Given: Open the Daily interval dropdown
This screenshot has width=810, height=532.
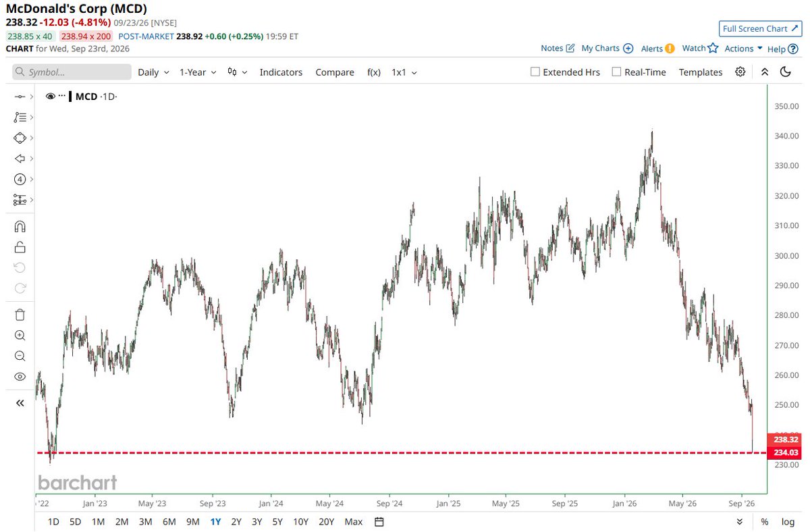Looking at the screenshot, I should [x=153, y=72].
